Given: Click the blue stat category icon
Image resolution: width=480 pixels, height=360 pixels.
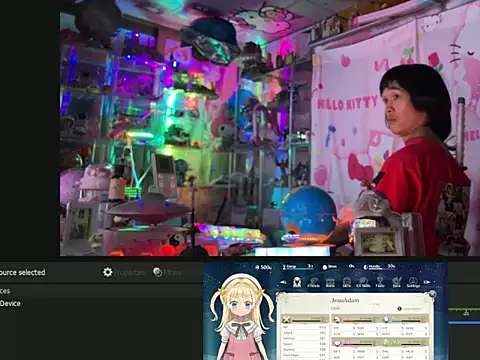Looking at the screenshot, I should pos(386,319).
